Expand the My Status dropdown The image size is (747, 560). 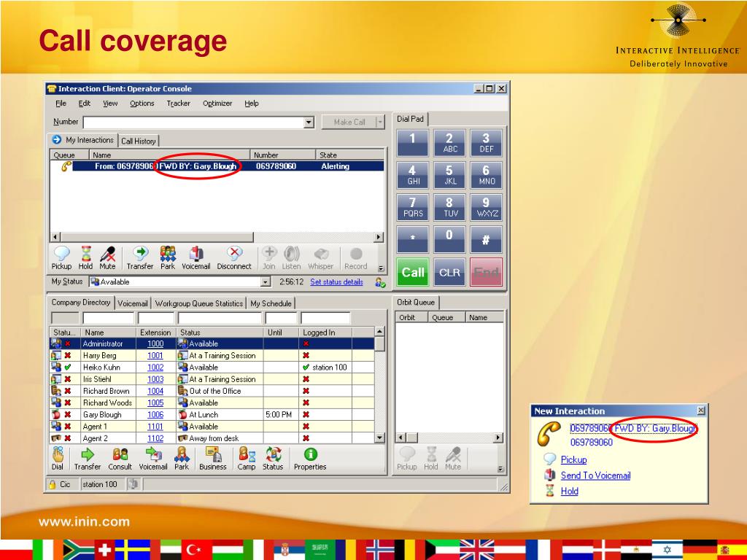click(266, 282)
